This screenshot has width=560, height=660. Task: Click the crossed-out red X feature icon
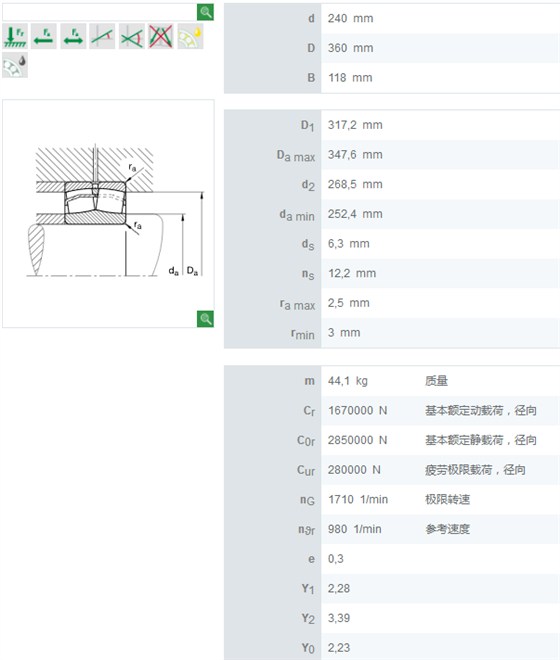point(161,36)
